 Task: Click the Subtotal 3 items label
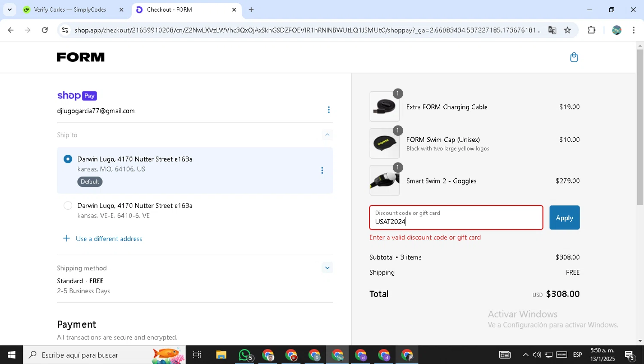coord(395,257)
